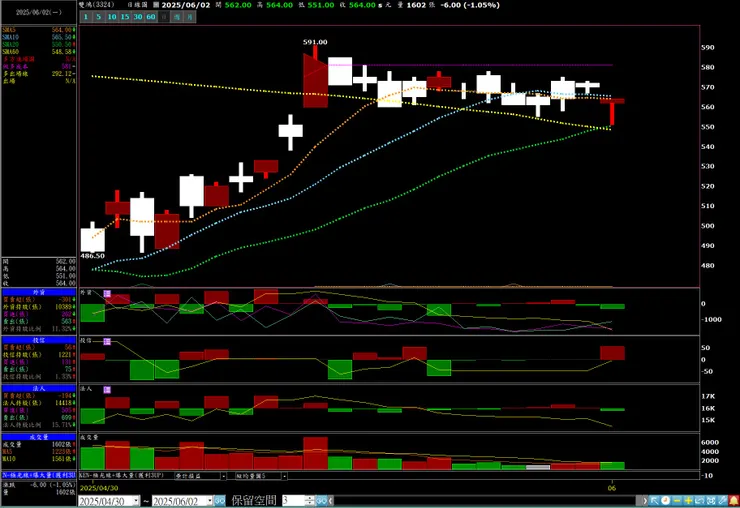Switch to the 5-minute timeframe
Screen dimensions: 740x508
coord(99,17)
